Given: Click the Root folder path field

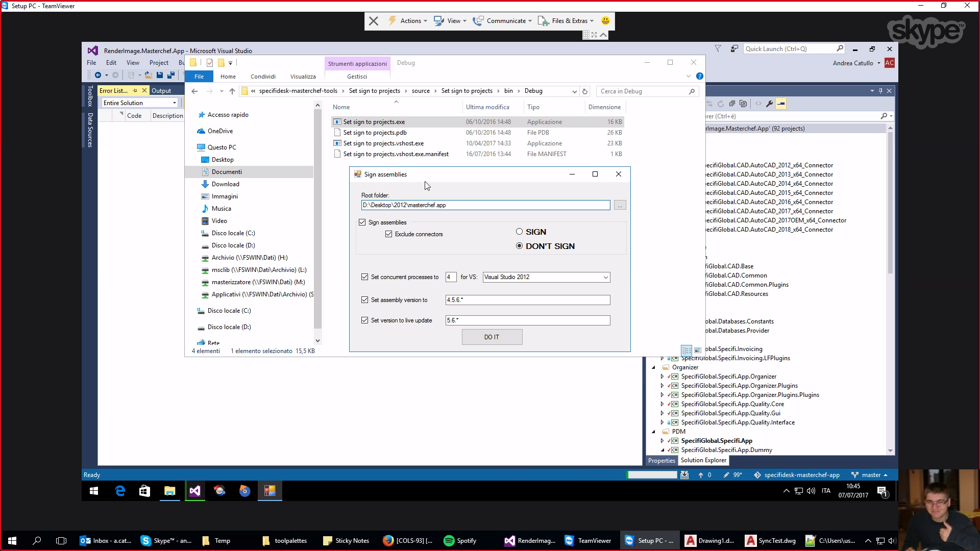Looking at the screenshot, I should [485, 205].
